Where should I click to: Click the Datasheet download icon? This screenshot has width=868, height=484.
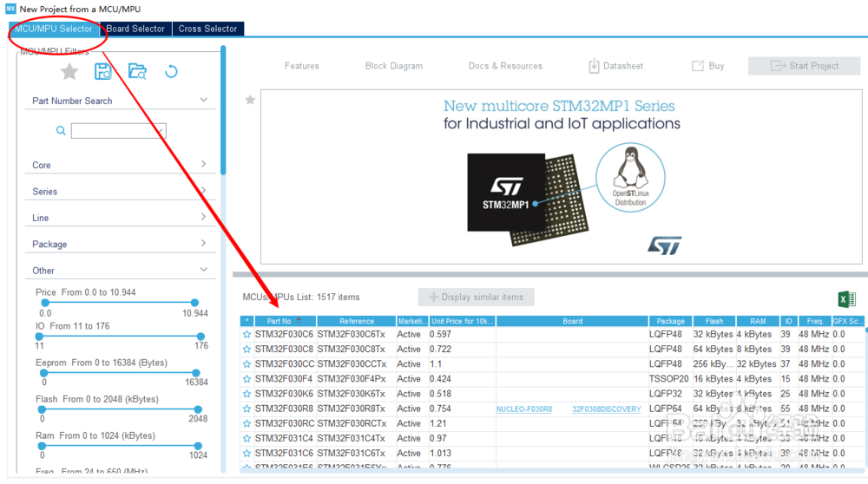click(x=594, y=66)
